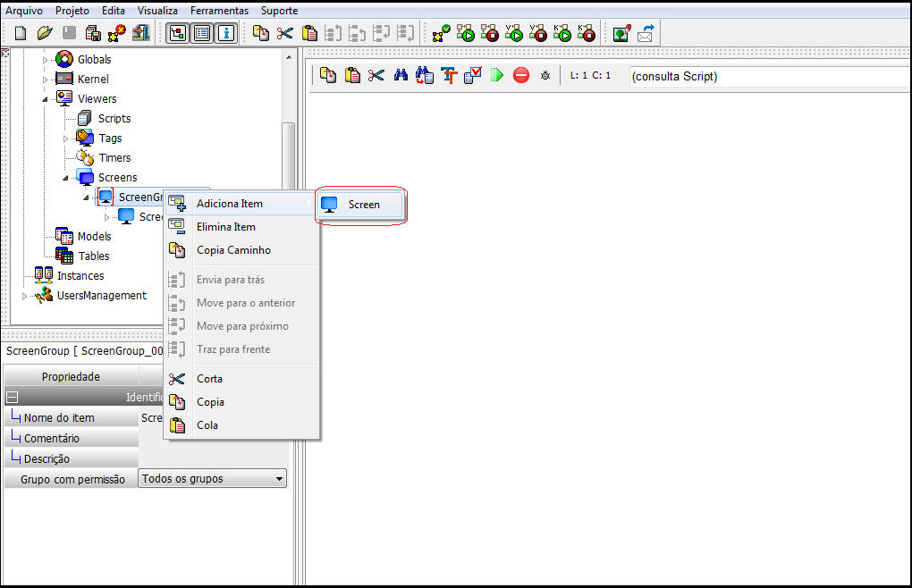Toggle the tree view panel button
The width and height of the screenshot is (912, 588).
pyautogui.click(x=177, y=33)
